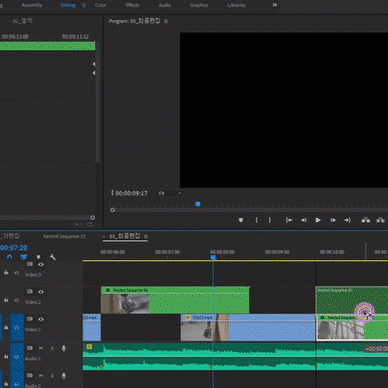Go to In point button

[x=289, y=220]
